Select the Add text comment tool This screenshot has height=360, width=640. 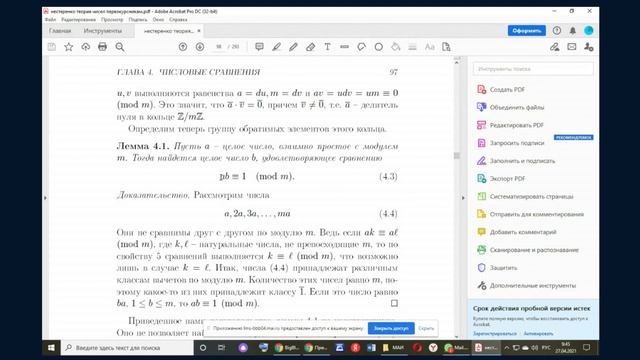pyautogui.click(x=327, y=47)
